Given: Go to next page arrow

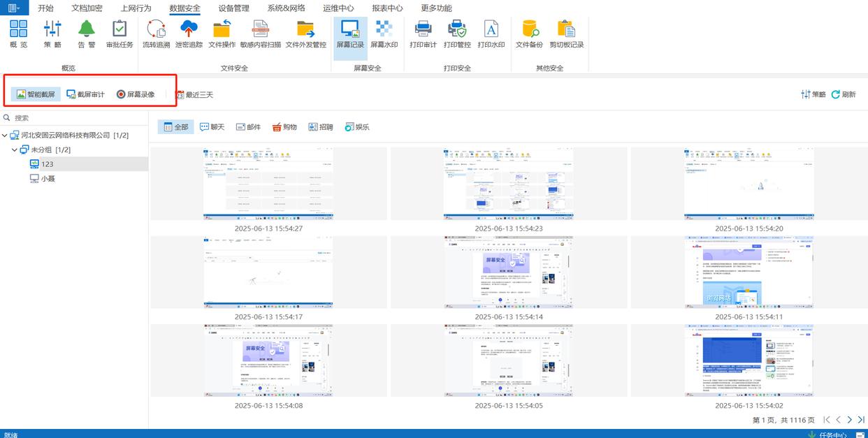Looking at the screenshot, I should point(850,420).
